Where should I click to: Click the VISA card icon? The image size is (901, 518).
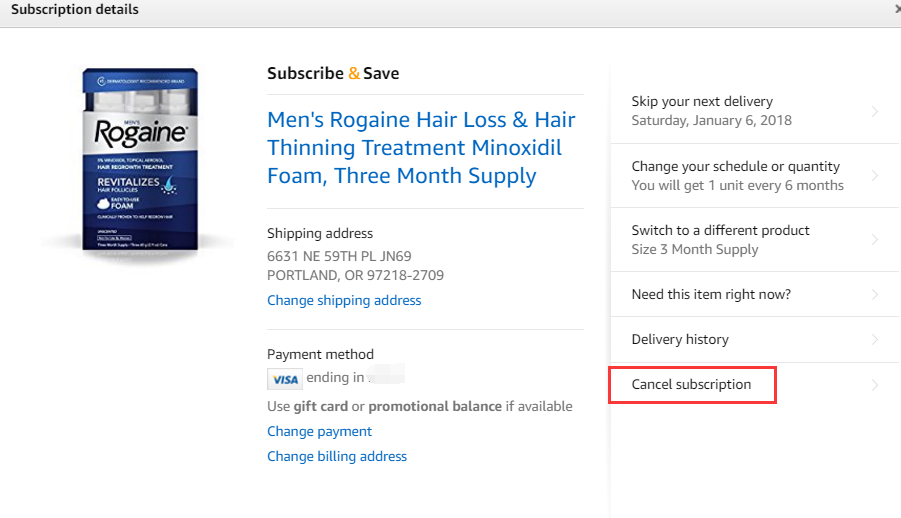(285, 379)
